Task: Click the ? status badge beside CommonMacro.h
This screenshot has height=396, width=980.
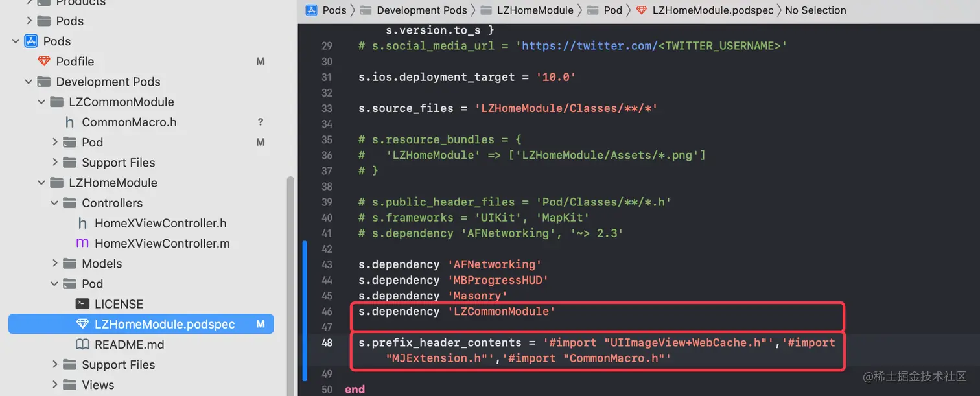Action: [x=261, y=122]
